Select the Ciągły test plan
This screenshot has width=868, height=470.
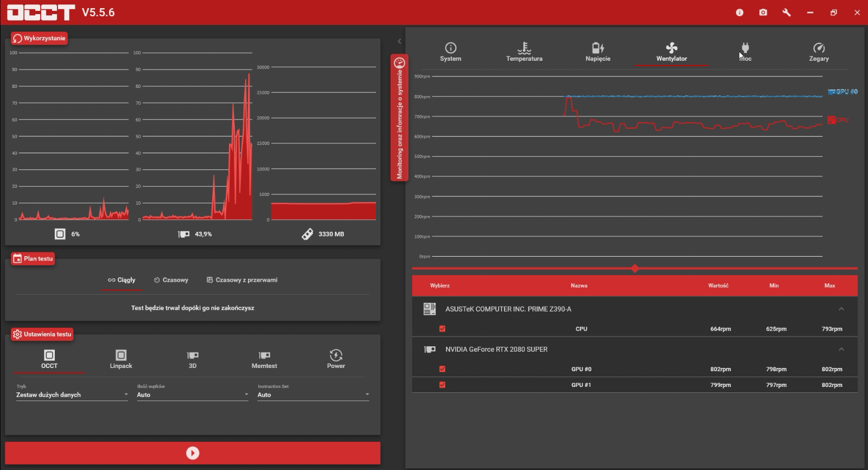click(122, 280)
